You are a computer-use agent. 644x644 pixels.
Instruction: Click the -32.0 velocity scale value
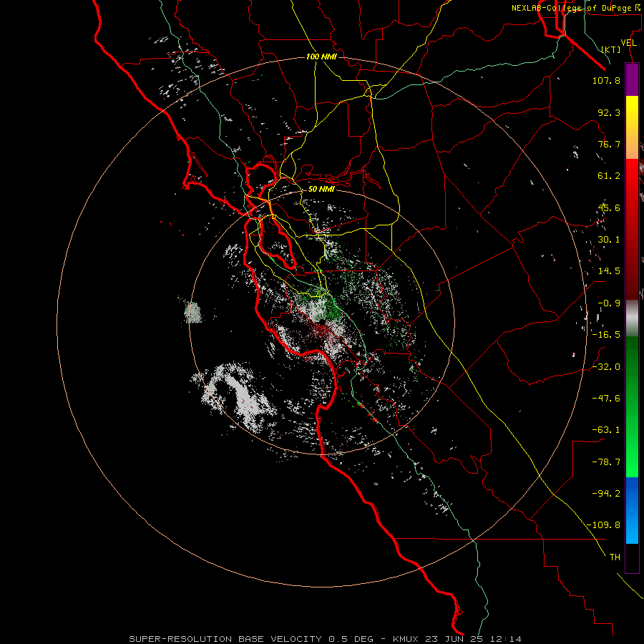tap(606, 367)
